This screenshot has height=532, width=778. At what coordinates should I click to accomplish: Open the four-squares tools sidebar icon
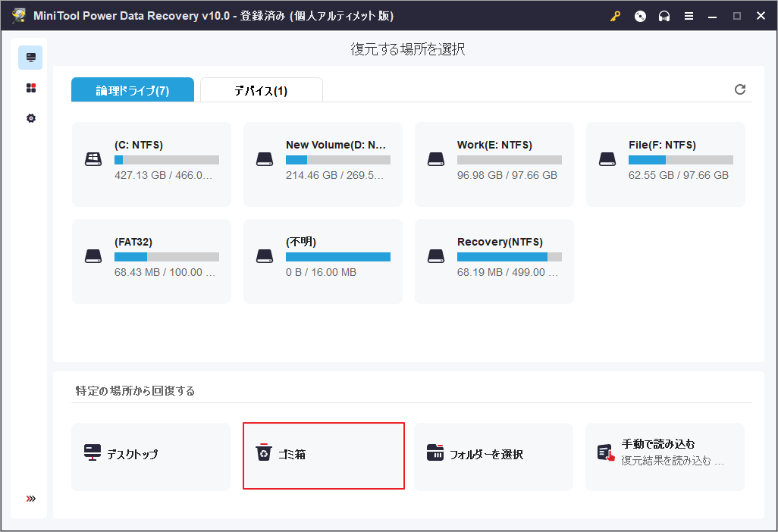click(30, 88)
